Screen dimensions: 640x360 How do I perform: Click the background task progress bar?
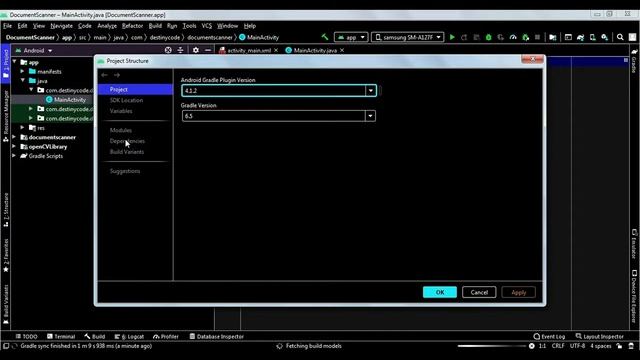[x=491, y=346]
